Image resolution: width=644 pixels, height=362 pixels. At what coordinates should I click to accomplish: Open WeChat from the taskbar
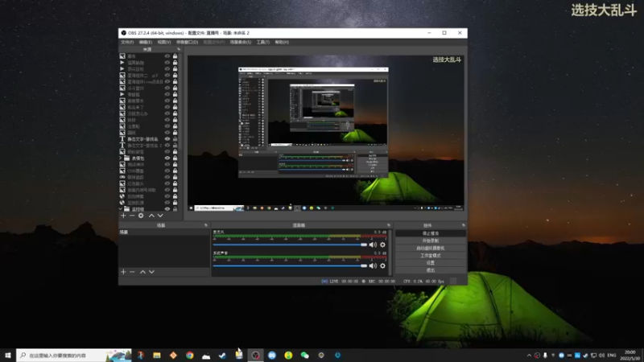tap(305, 356)
